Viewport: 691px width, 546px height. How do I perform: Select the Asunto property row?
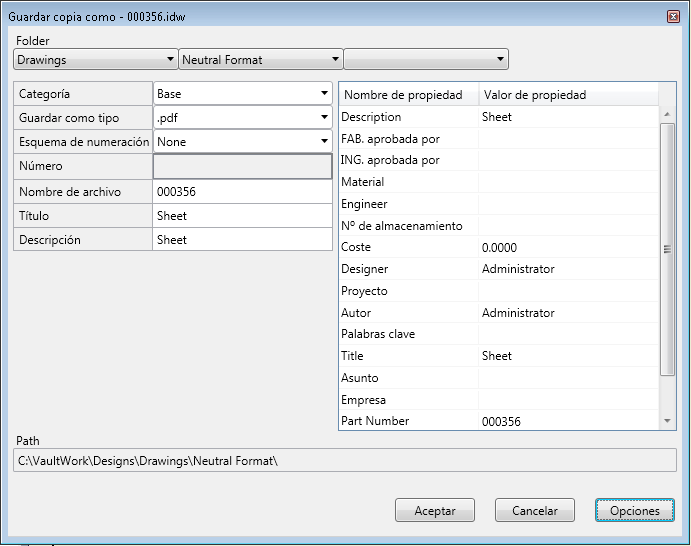(499, 378)
